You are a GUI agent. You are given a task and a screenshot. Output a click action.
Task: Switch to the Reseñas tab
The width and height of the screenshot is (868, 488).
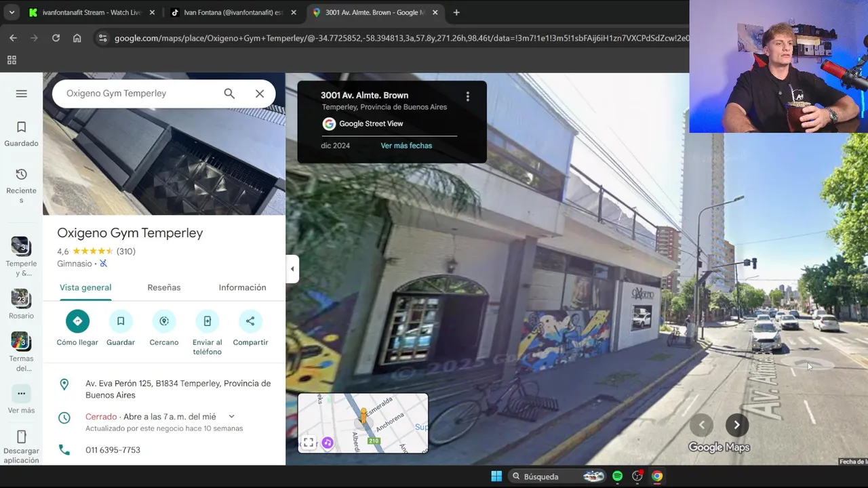(164, 287)
